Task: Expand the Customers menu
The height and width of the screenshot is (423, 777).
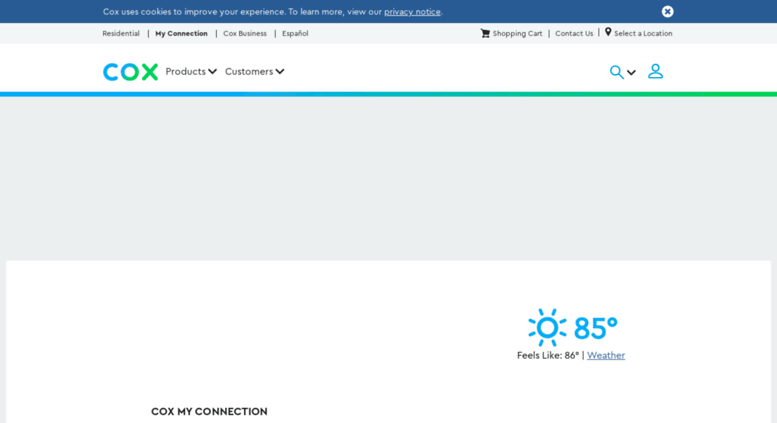Action: [x=255, y=72]
